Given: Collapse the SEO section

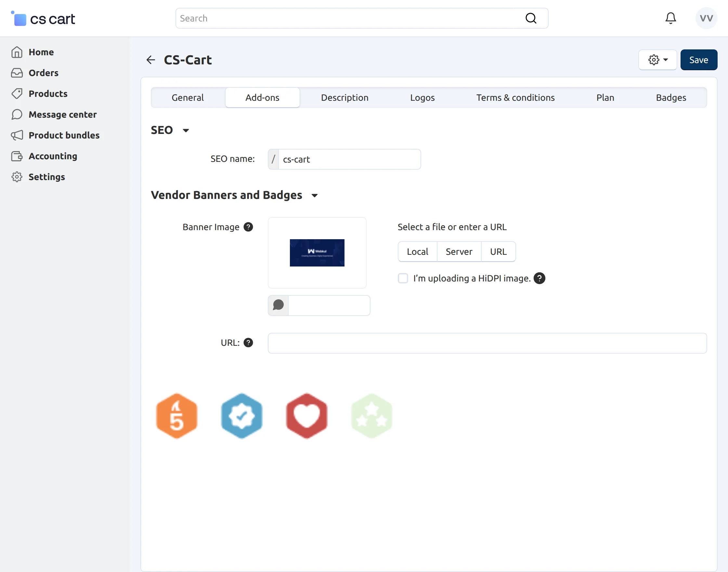Looking at the screenshot, I should click(x=186, y=130).
